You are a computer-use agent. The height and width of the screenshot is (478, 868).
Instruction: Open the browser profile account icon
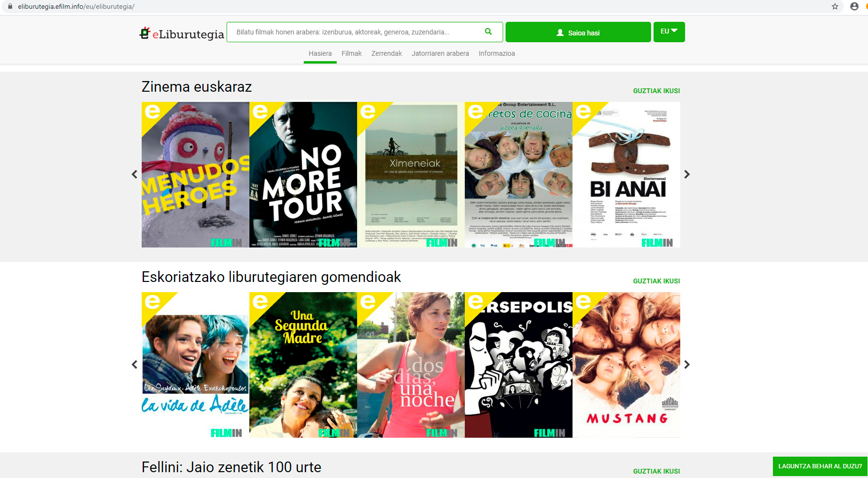pos(854,6)
